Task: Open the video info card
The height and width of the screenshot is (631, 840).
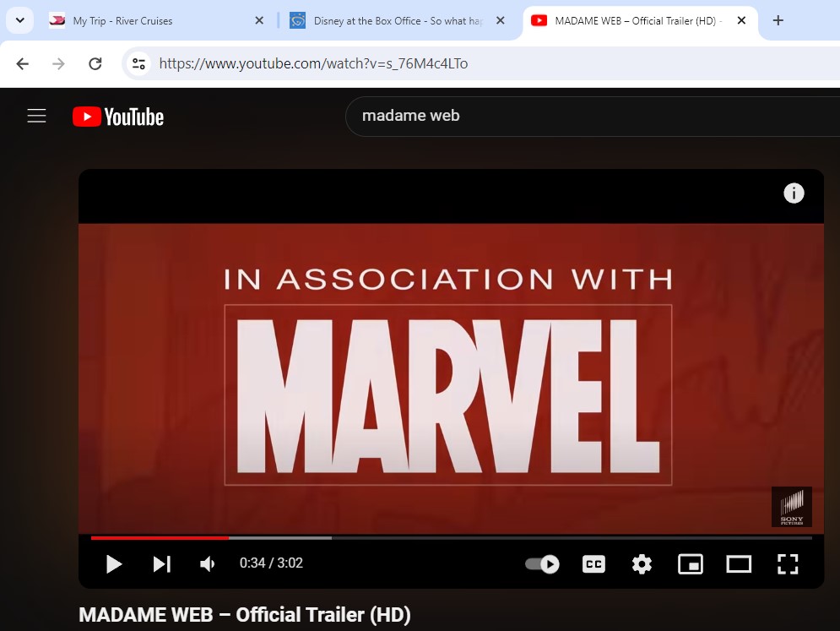Action: (794, 193)
